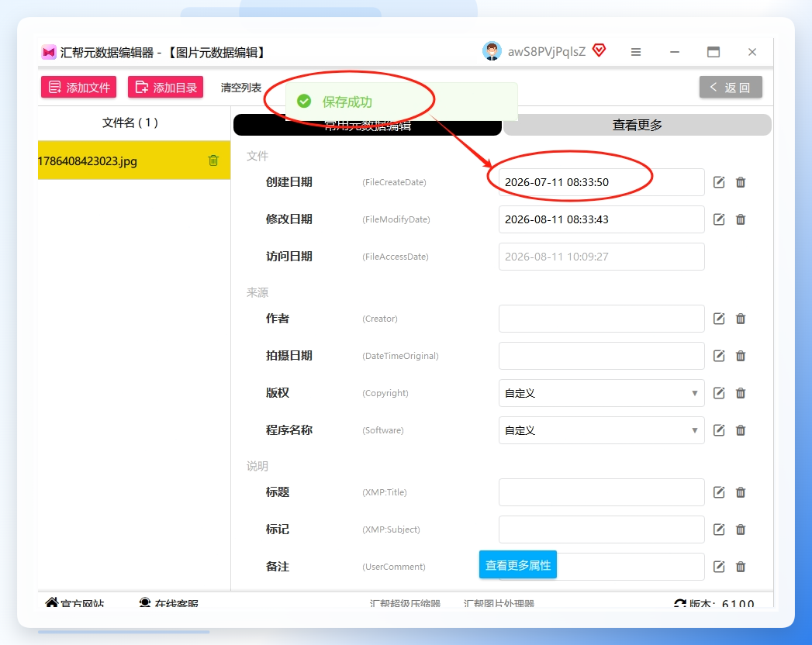The image size is (812, 645).
Task: Click the version refresh icon
Action: point(680,604)
